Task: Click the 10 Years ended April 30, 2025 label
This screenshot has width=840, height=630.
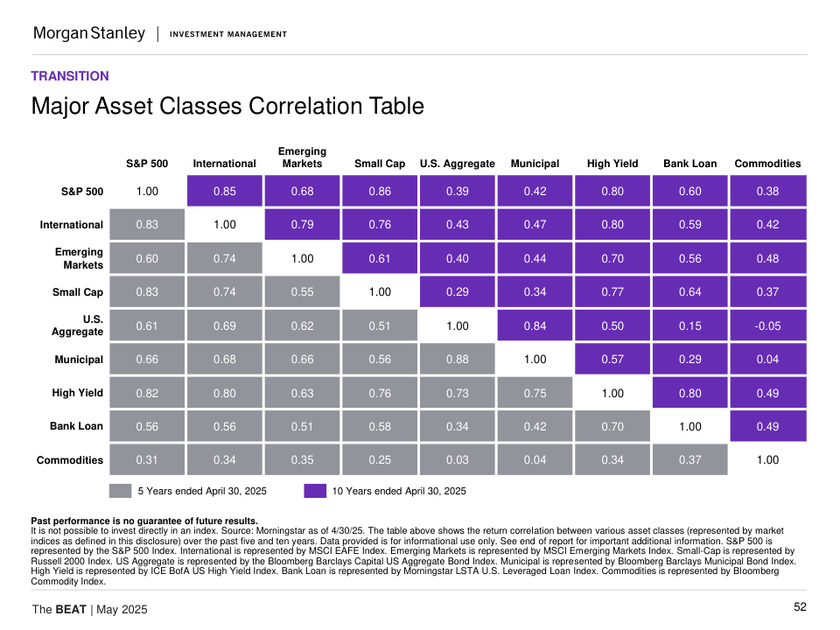Action: point(399,491)
